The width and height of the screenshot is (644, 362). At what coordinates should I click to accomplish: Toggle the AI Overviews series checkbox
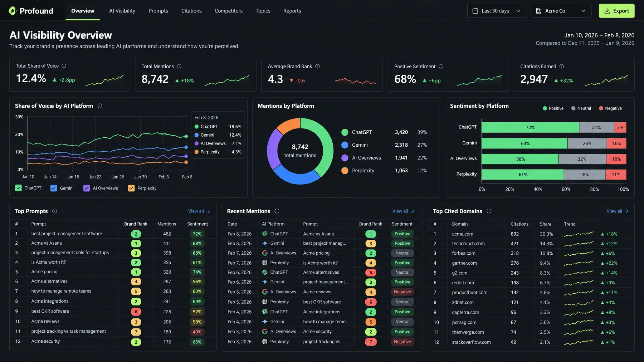click(x=87, y=188)
